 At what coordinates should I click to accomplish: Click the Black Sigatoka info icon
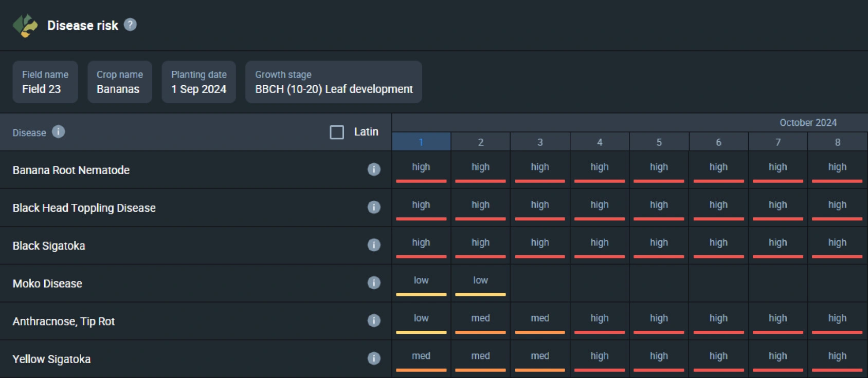pos(374,245)
